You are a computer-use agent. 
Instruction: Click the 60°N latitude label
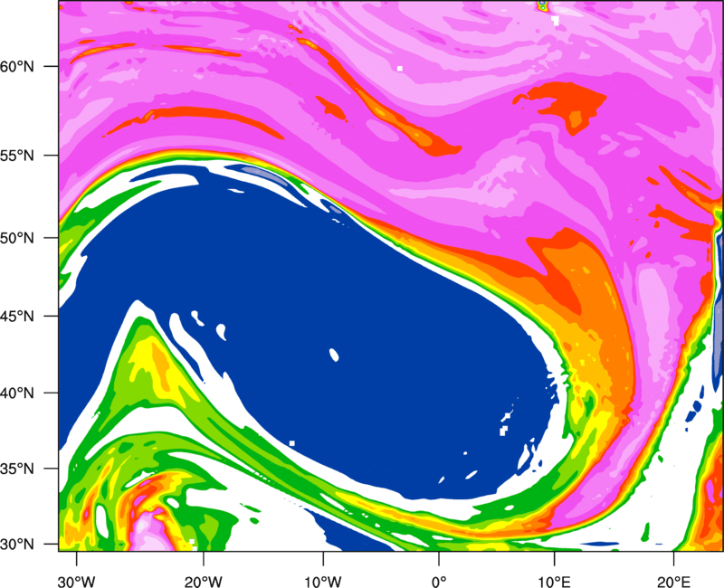coord(17,66)
